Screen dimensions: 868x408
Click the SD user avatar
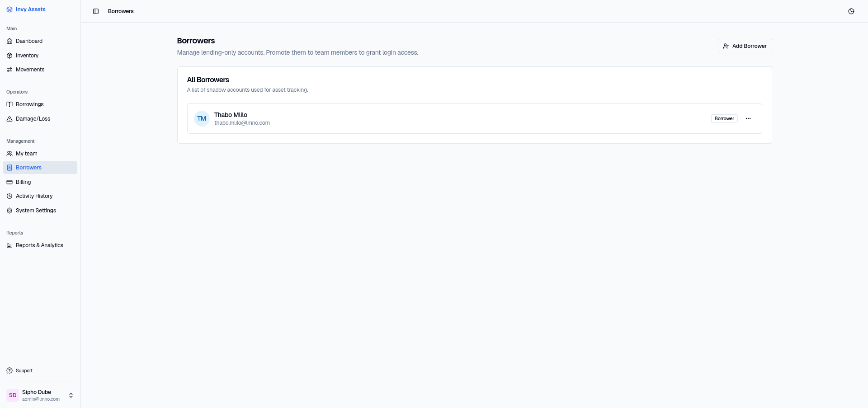[13, 395]
